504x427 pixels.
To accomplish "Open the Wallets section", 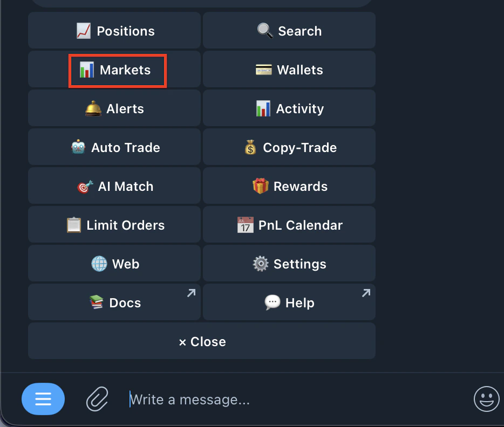I will 289,70.
